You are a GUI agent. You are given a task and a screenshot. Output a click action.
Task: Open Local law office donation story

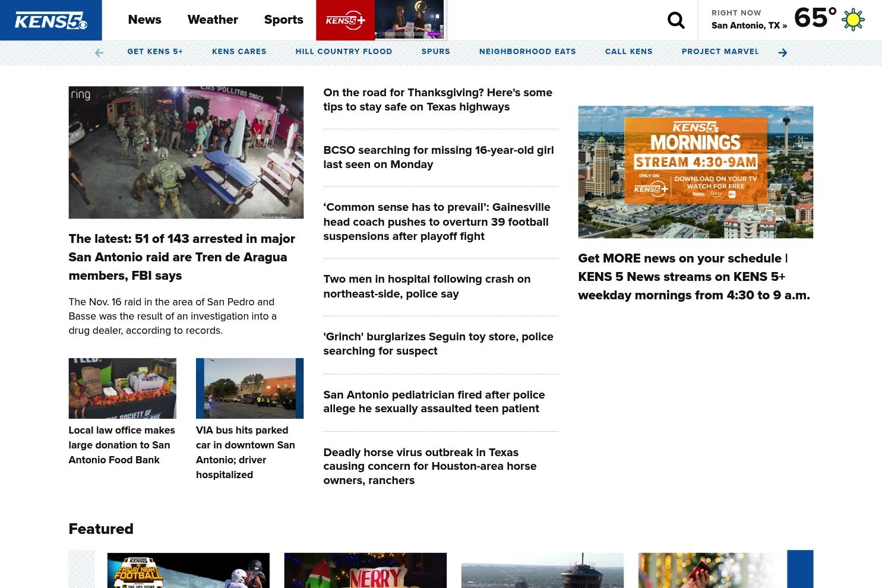122,445
